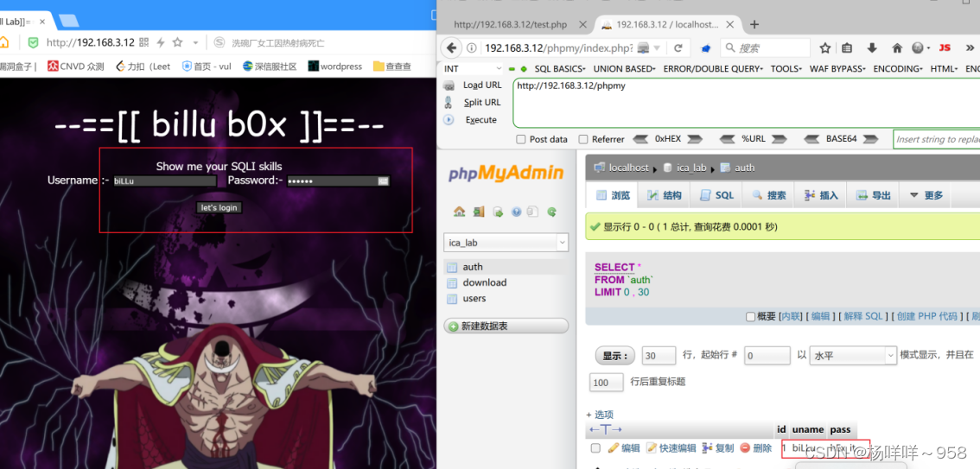
Task: Click the Firefox 搜索 search box
Action: (765, 48)
